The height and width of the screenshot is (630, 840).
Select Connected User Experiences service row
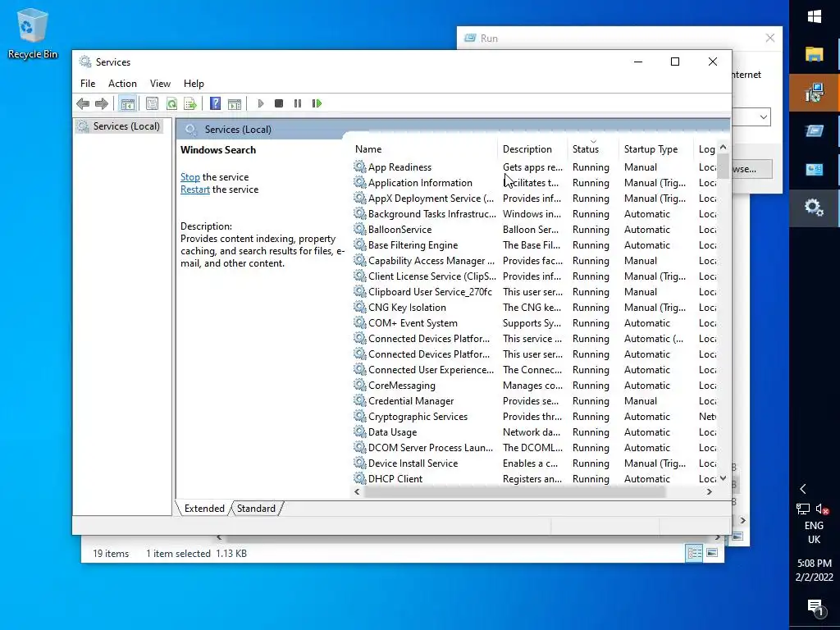(534, 370)
